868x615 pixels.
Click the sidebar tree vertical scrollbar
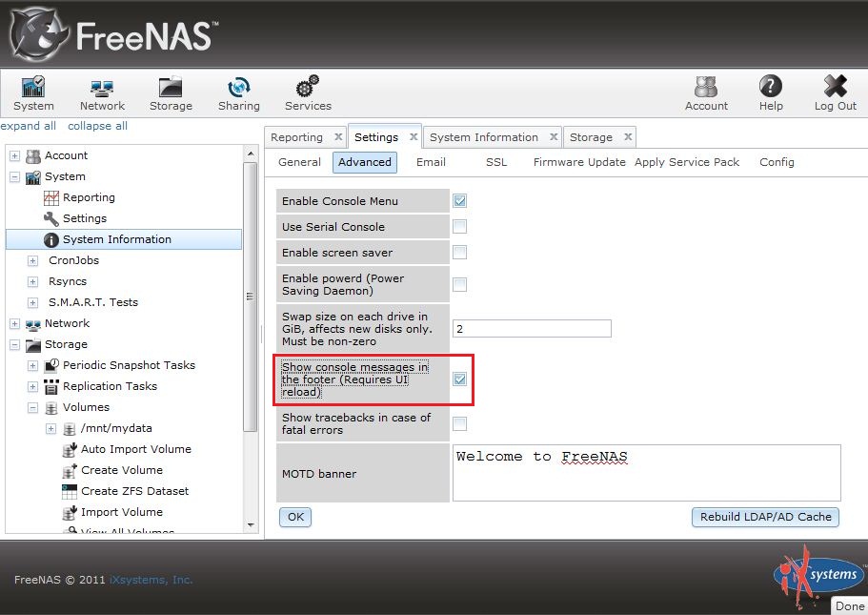pos(251,296)
